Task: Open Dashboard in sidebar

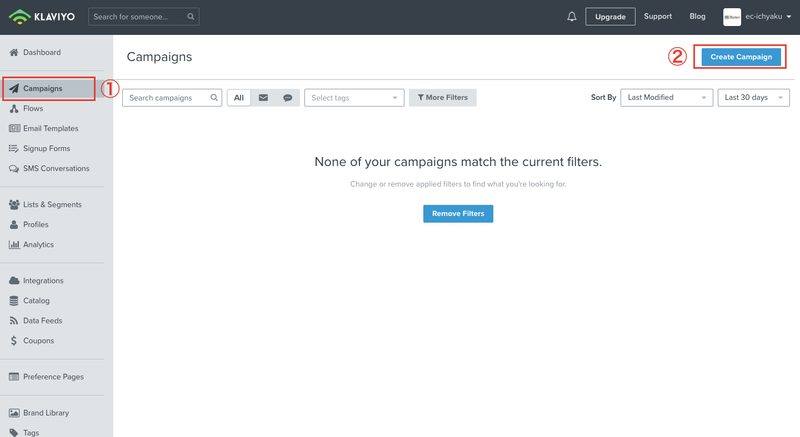Action: (42, 52)
